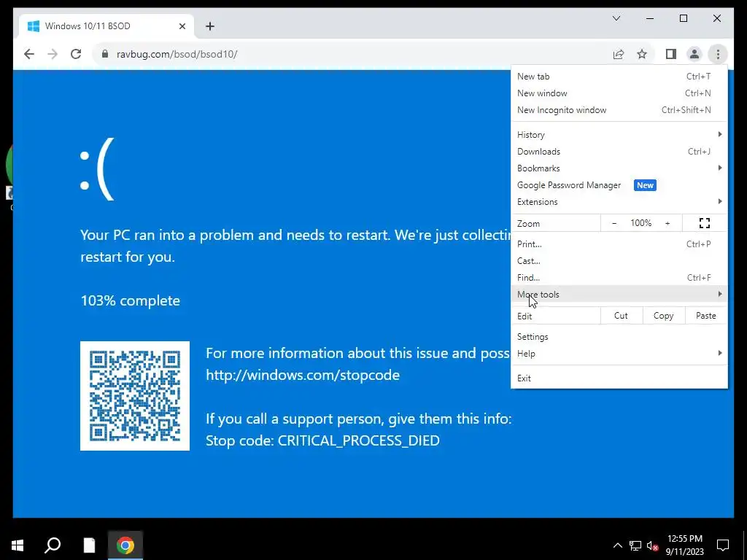Select New tab from the menu
Image resolution: width=747 pixels, height=560 pixels.
click(x=619, y=76)
